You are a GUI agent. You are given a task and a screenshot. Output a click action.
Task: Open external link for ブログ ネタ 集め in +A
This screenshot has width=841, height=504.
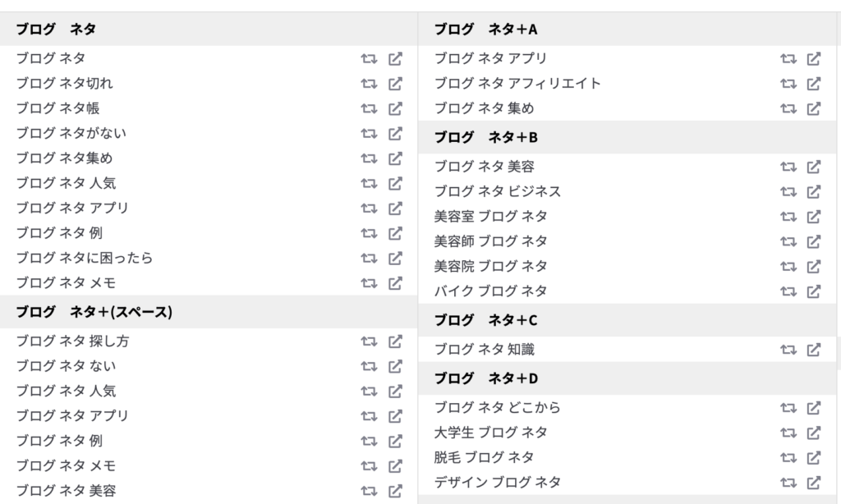click(x=814, y=109)
